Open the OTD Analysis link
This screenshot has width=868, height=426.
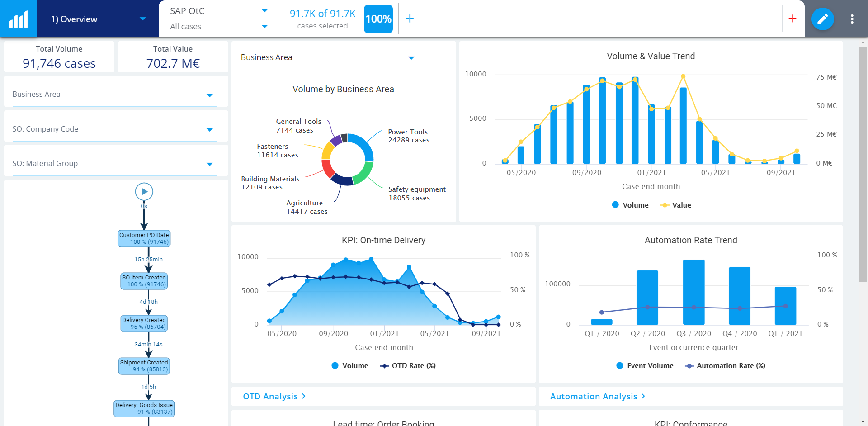click(274, 396)
